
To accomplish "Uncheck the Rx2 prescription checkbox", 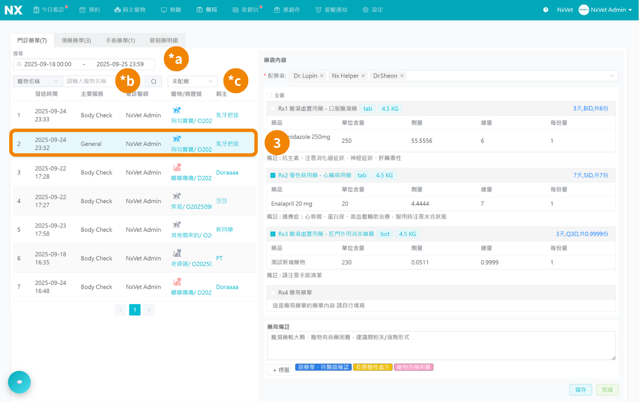I will (273, 175).
